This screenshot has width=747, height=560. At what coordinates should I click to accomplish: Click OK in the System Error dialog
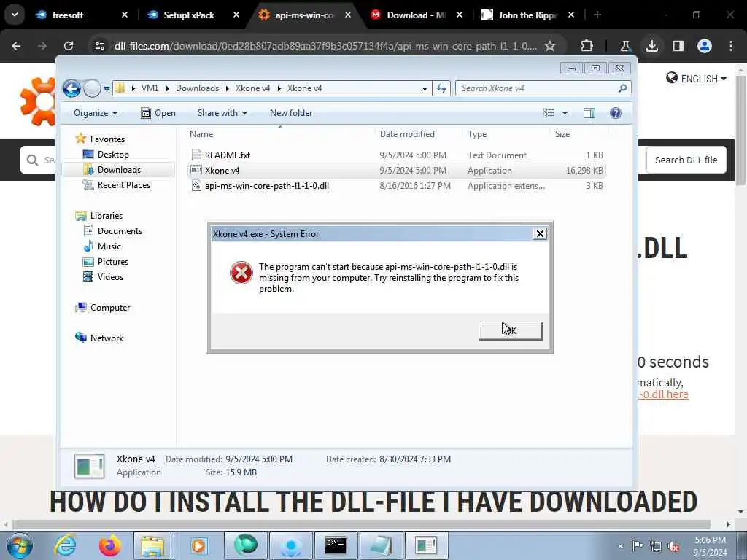click(x=510, y=330)
